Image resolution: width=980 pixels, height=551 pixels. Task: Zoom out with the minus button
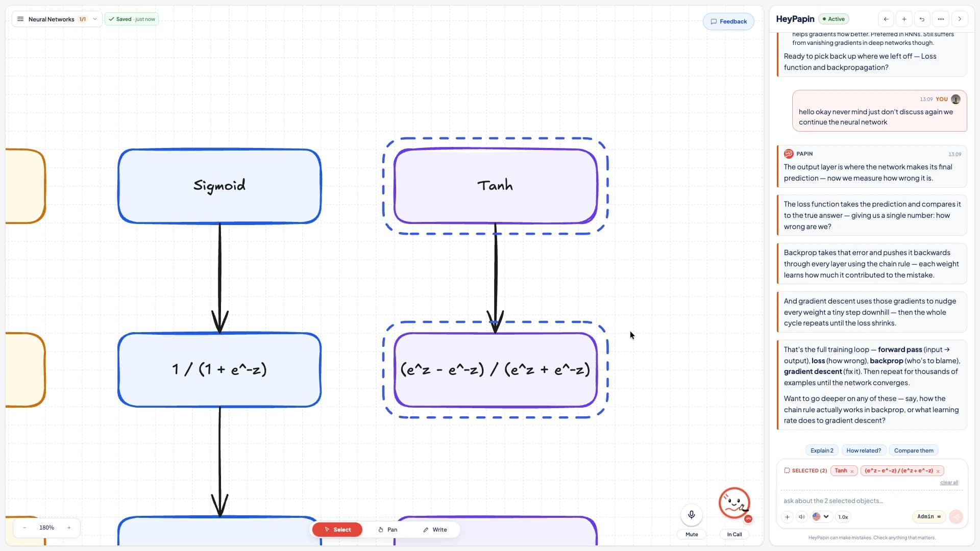coord(24,528)
